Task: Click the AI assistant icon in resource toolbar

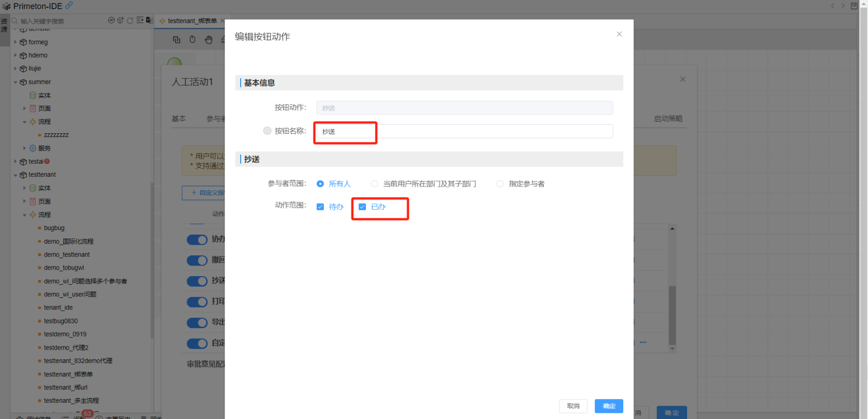Action: coord(111,20)
